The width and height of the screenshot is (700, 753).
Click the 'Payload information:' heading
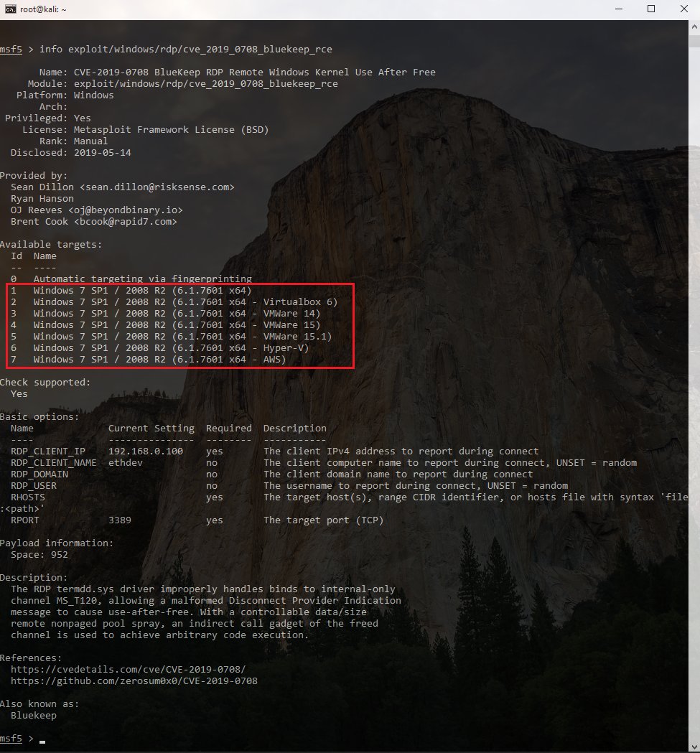pyautogui.click(x=57, y=543)
